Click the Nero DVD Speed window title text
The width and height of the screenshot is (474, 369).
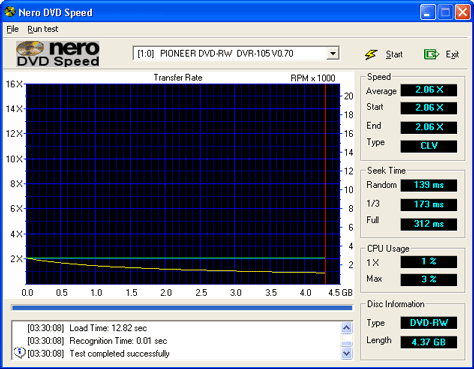tap(55, 13)
